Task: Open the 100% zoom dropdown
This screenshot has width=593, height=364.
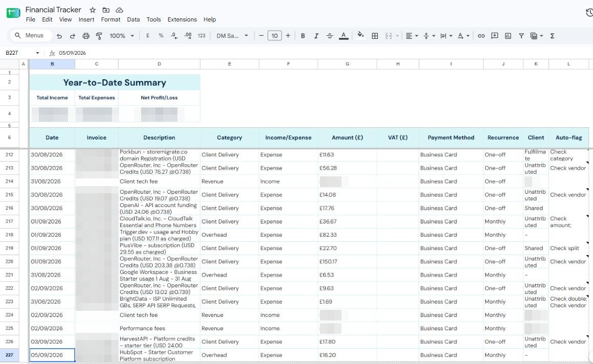Action: coord(122,36)
